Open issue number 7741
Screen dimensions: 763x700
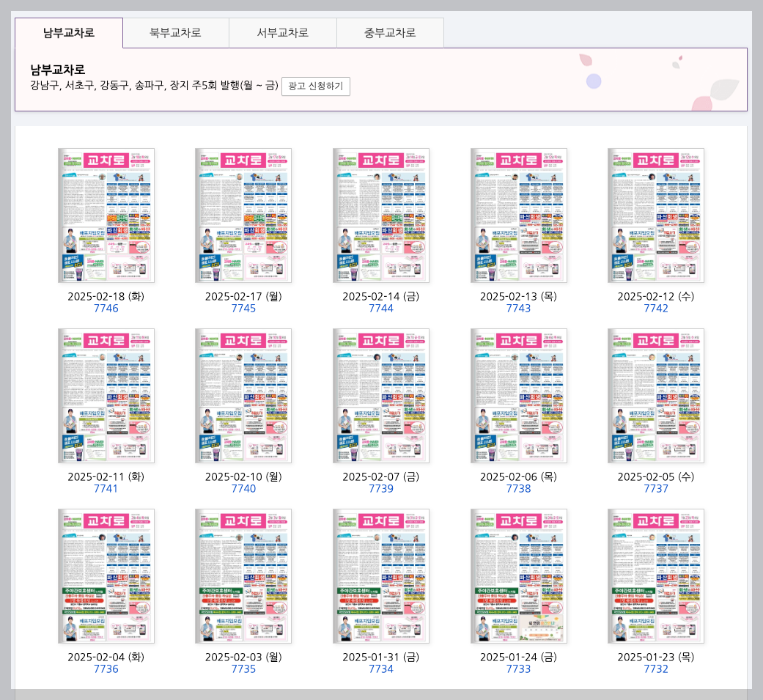click(106, 488)
